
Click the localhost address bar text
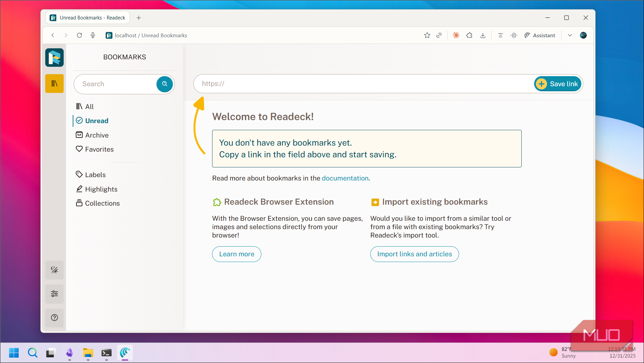point(151,35)
